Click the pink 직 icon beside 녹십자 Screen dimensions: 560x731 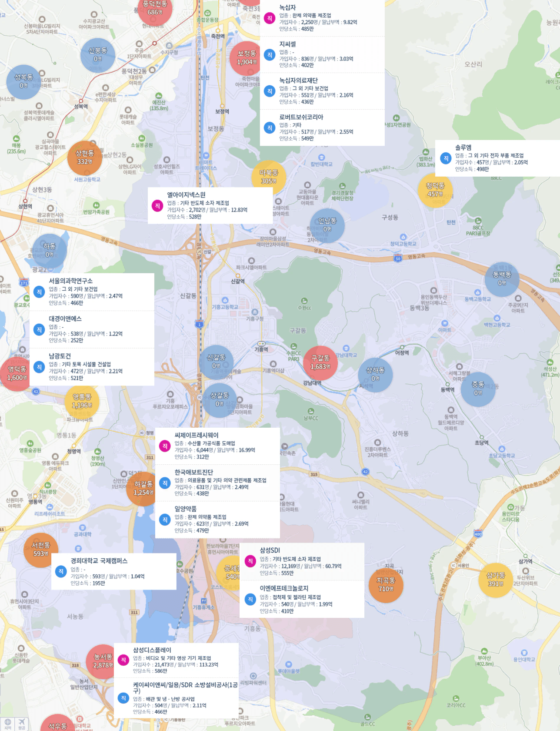coord(270,18)
